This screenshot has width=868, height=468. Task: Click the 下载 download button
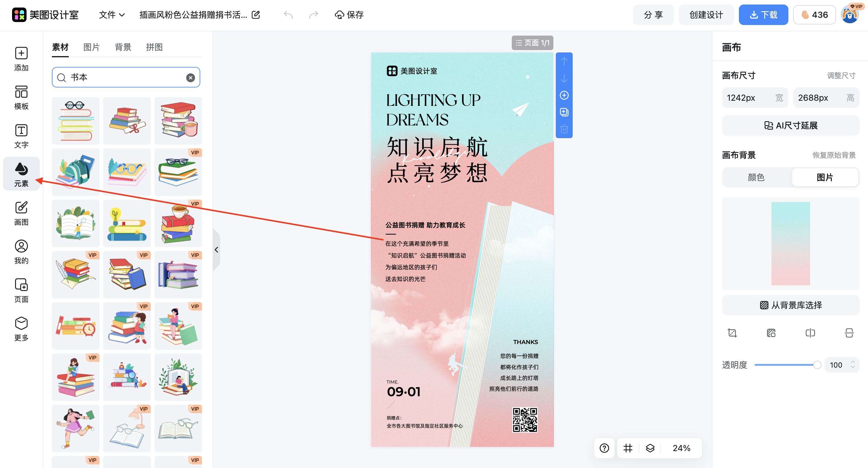click(x=763, y=14)
